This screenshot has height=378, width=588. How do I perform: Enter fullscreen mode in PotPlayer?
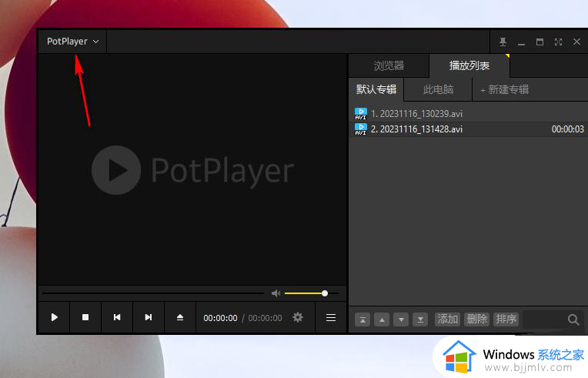[x=558, y=42]
